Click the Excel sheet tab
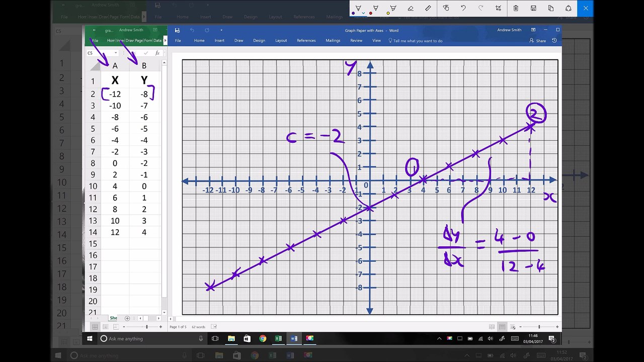 [x=114, y=318]
